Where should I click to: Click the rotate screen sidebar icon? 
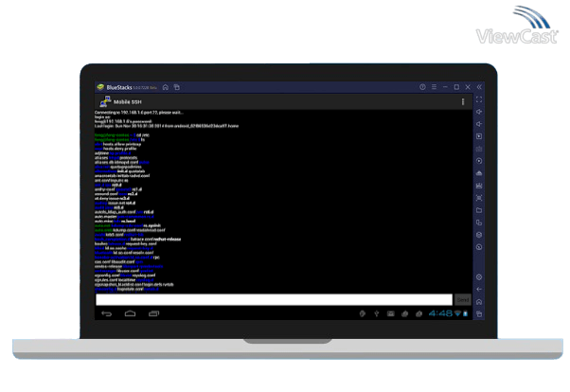click(x=479, y=223)
